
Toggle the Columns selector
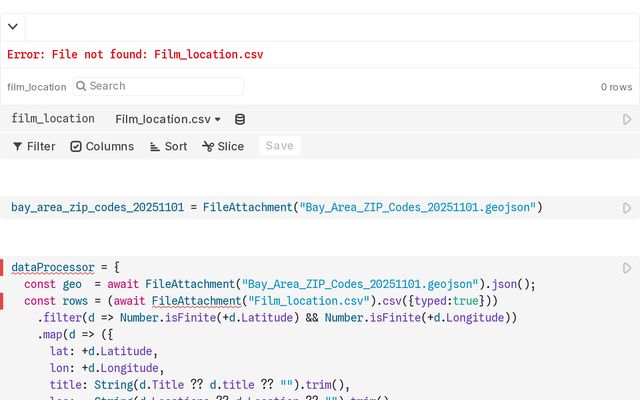click(102, 146)
